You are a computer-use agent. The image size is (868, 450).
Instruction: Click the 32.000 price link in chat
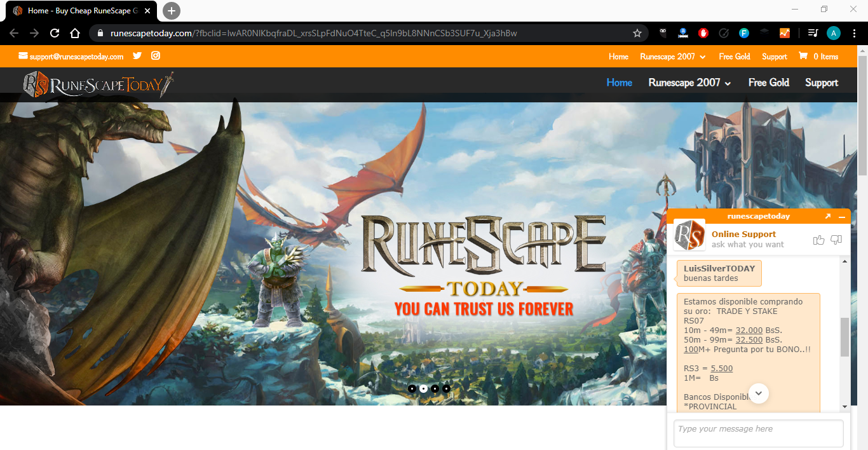coord(749,330)
